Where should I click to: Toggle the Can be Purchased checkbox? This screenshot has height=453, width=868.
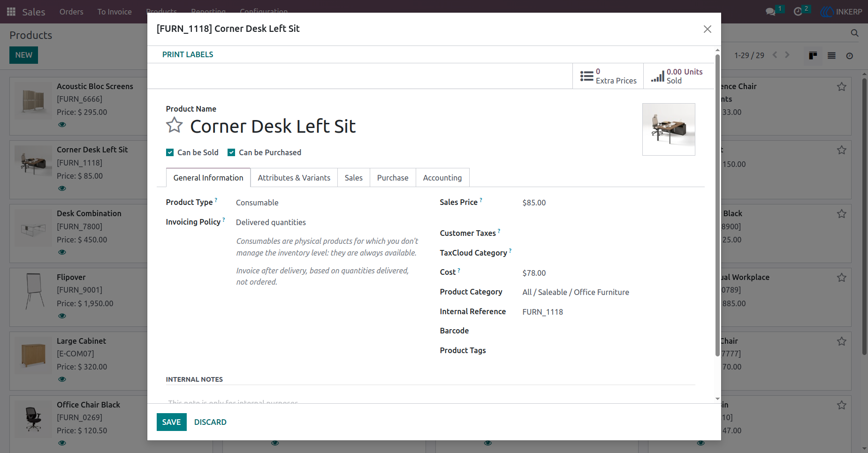coord(231,152)
